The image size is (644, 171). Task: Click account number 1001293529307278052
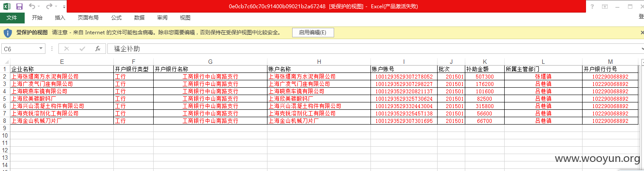[404, 76]
